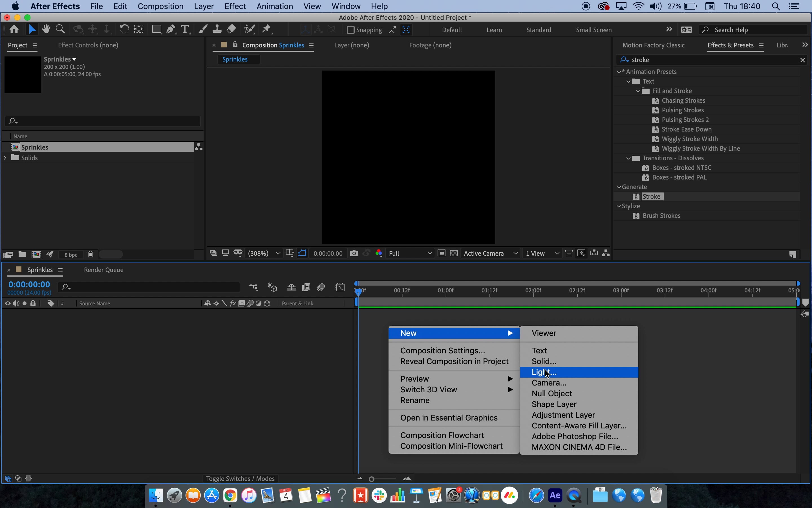This screenshot has height=508, width=812.
Task: Open the Graph Editor in timeline
Action: 340,287
